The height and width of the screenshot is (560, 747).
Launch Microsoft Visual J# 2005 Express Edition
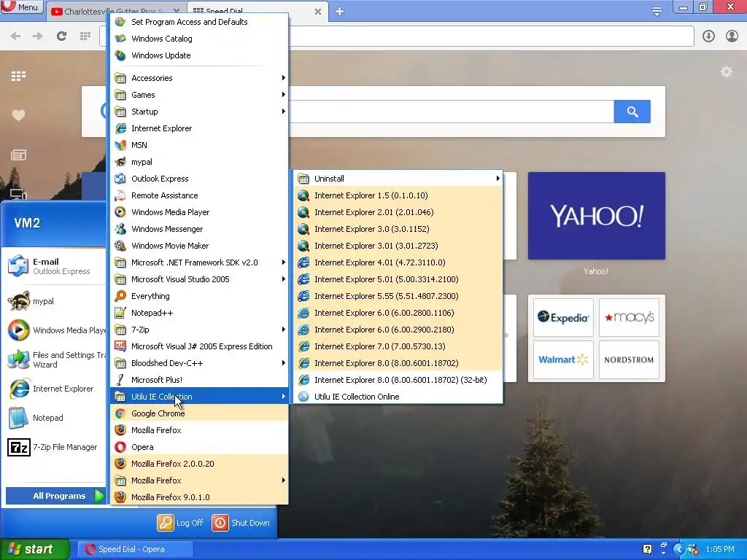click(x=199, y=346)
